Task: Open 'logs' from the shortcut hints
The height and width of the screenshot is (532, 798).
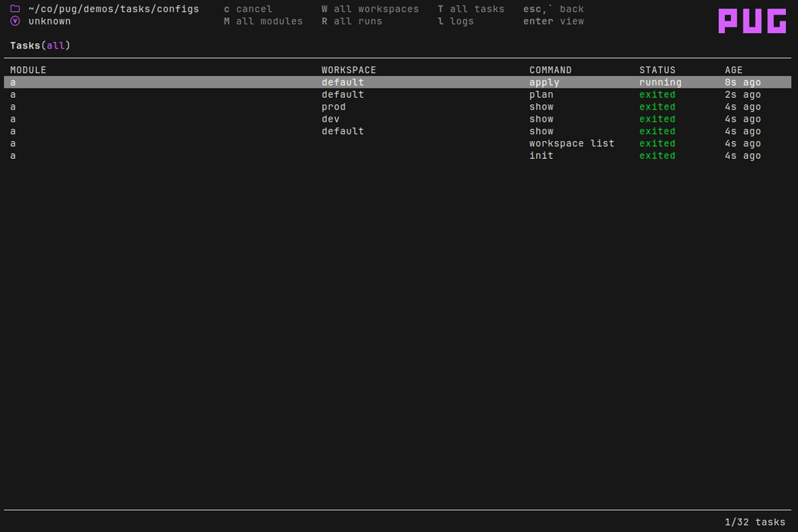Action: coord(456,21)
